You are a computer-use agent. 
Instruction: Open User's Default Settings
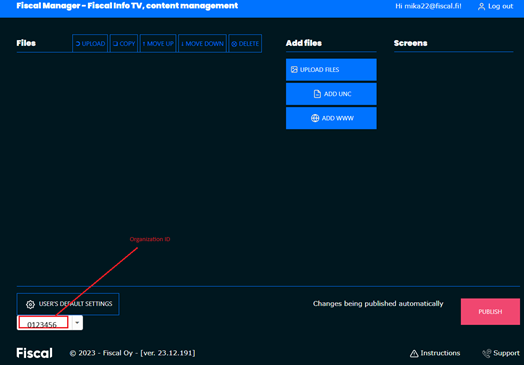pos(68,304)
